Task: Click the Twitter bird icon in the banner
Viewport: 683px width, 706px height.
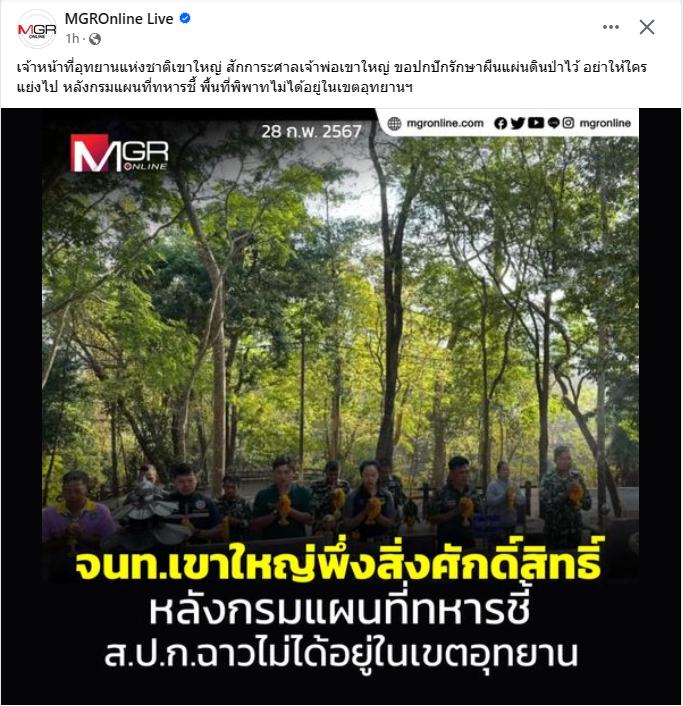Action: (518, 123)
